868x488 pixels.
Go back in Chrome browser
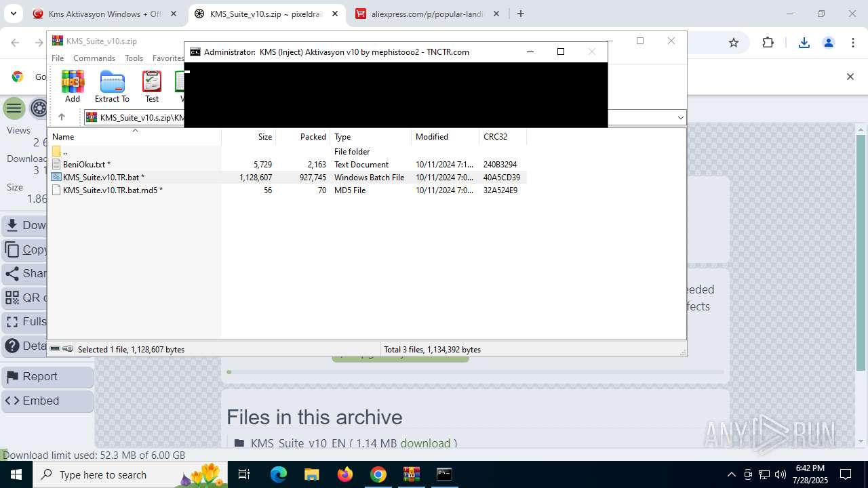click(16, 43)
